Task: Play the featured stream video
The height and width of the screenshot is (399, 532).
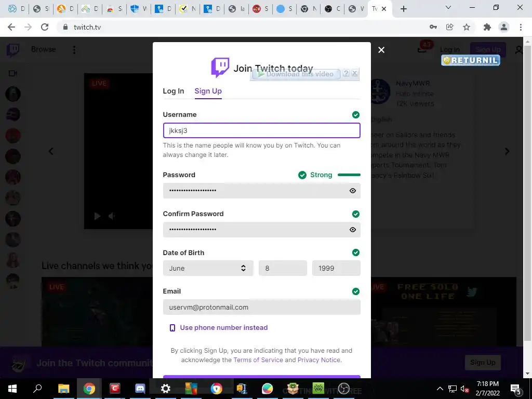Action: (x=97, y=216)
